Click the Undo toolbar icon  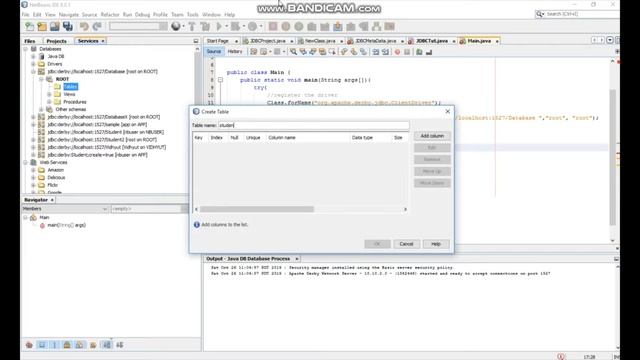pos(84,27)
